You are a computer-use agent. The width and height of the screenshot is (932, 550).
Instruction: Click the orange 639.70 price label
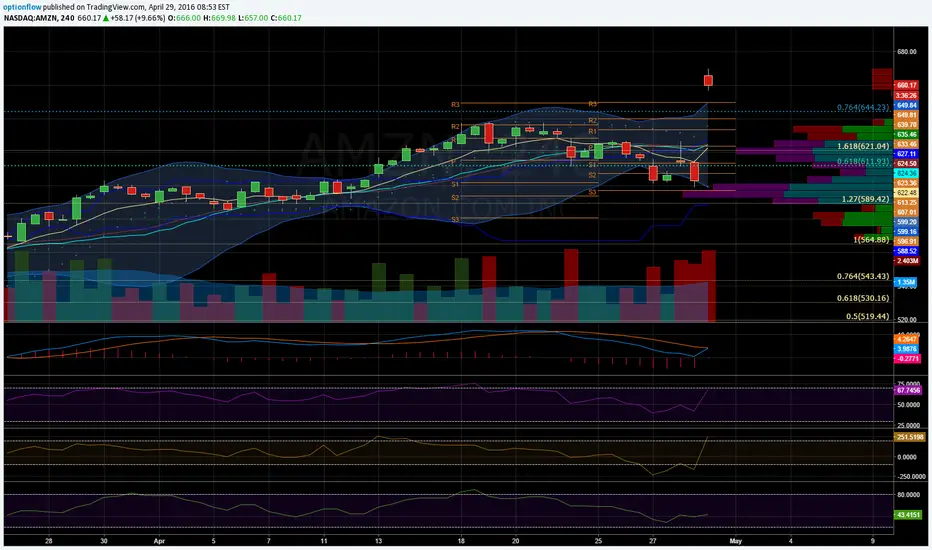(x=906, y=125)
